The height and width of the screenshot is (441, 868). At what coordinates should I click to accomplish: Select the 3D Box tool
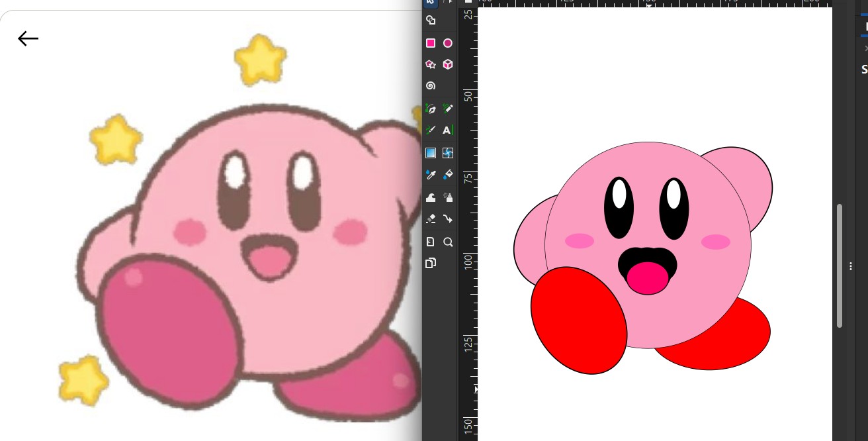(448, 64)
